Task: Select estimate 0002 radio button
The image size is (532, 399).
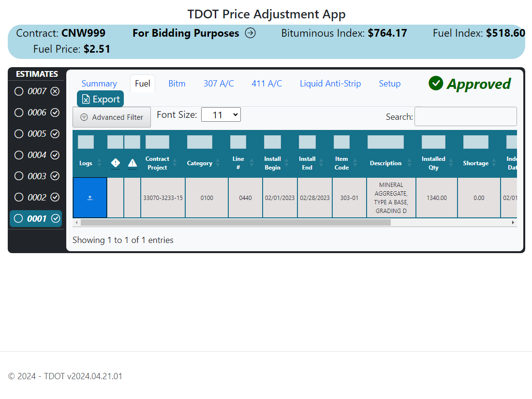Action: pyautogui.click(x=19, y=197)
